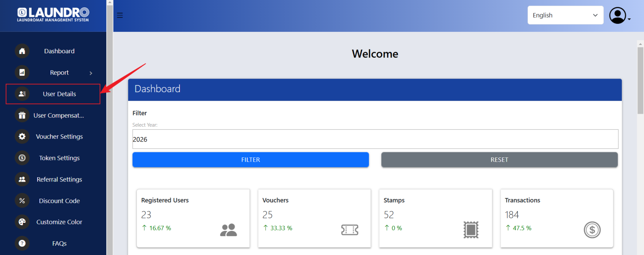Click the Vouchers ticket icon
The image size is (644, 255).
tap(350, 230)
